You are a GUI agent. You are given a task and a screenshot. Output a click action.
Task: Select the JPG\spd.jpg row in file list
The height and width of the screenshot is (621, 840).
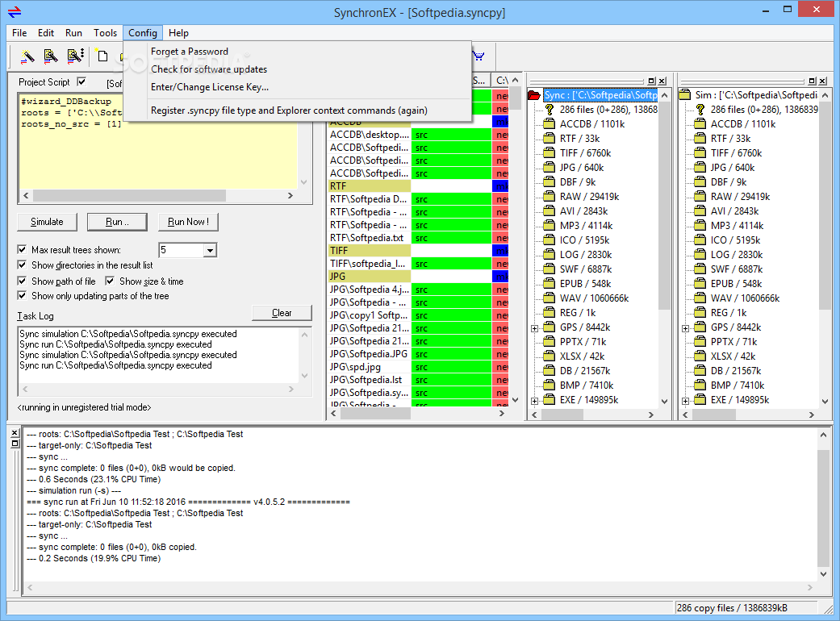tap(369, 367)
